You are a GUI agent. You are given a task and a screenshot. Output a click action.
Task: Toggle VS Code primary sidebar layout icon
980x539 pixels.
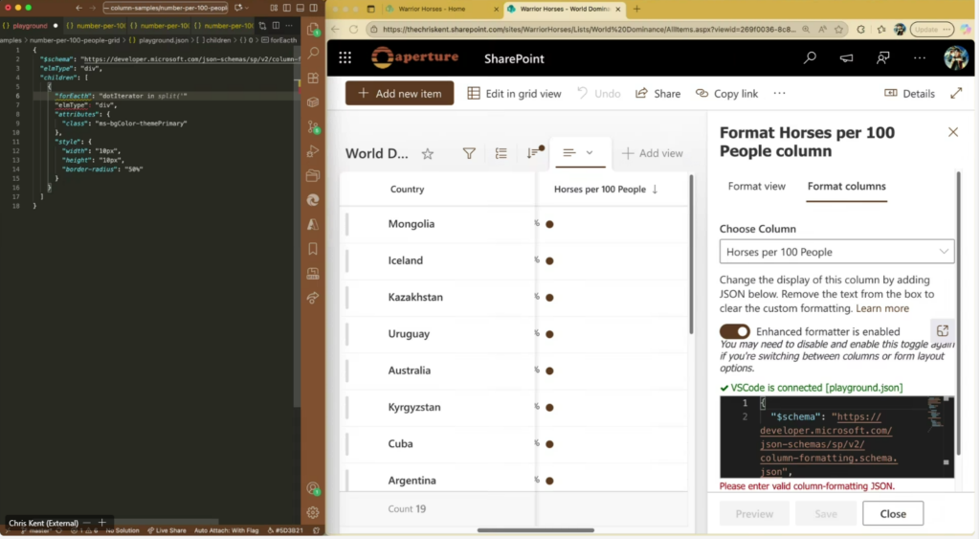pyautogui.click(x=287, y=8)
